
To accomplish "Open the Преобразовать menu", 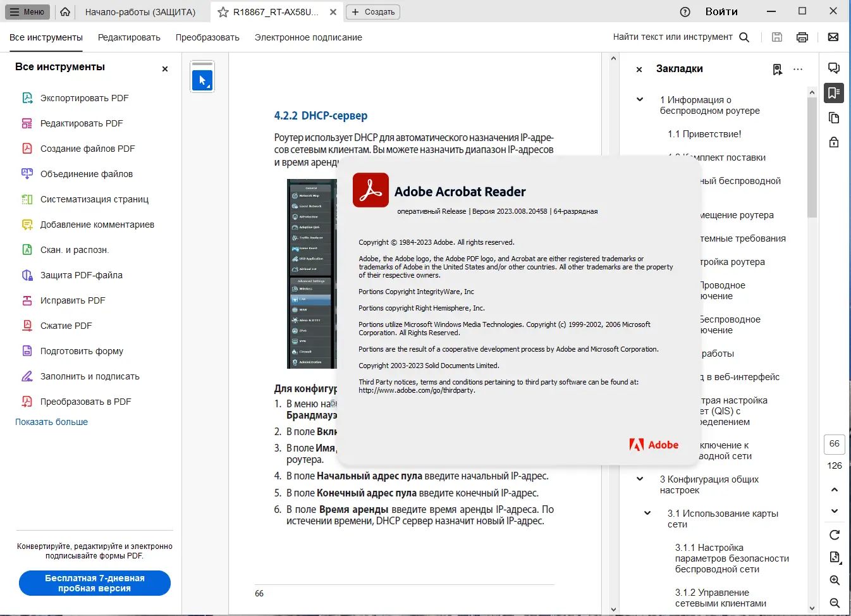I will [207, 37].
